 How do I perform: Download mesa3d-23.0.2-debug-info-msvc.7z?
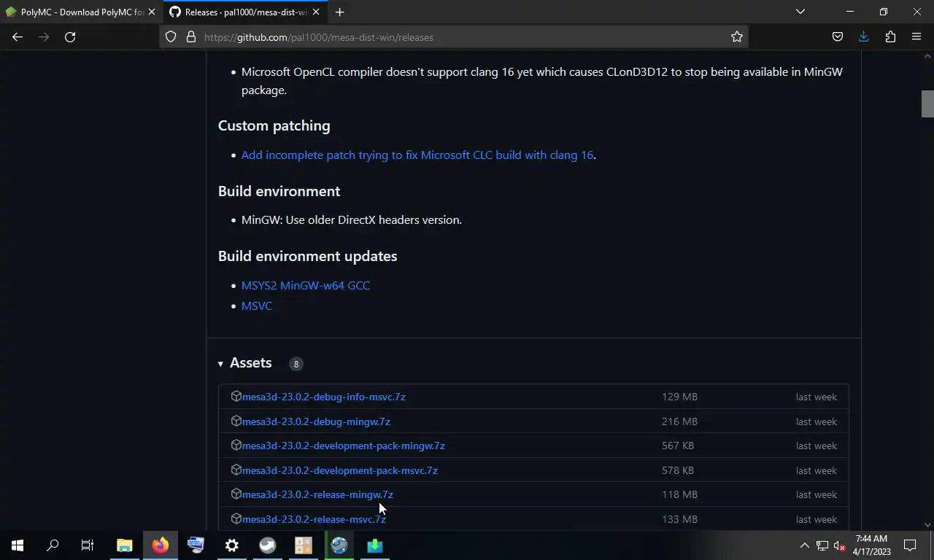pos(324,397)
